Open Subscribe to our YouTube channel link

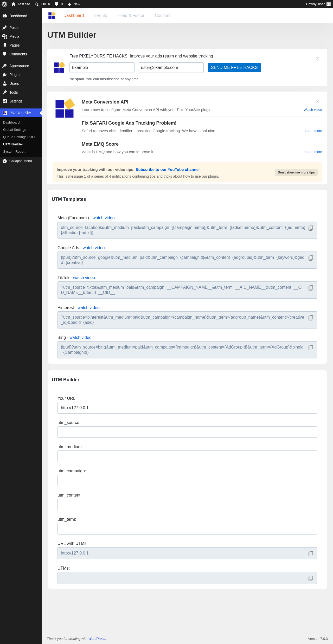168,170
